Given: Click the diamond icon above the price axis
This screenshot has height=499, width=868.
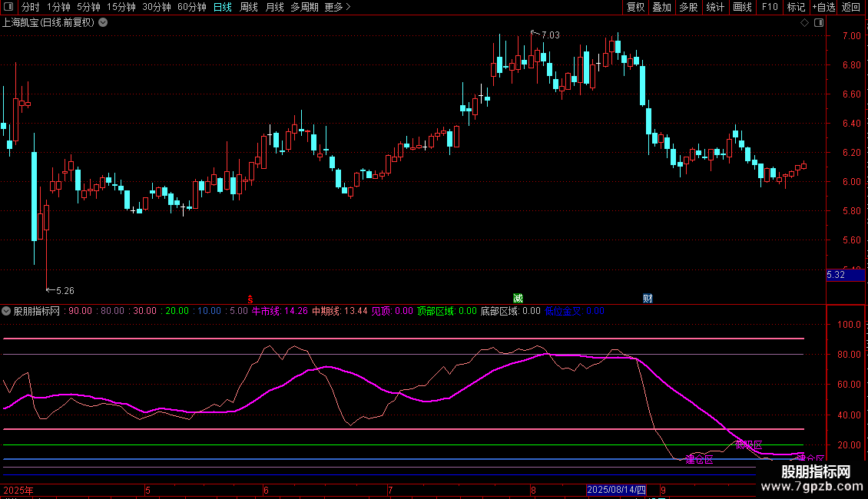Looking at the screenshot, I should 804,22.
